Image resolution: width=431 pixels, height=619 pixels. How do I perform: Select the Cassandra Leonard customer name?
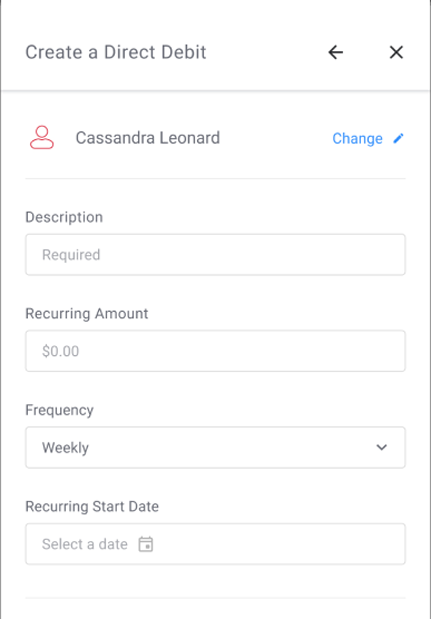pyautogui.click(x=148, y=138)
